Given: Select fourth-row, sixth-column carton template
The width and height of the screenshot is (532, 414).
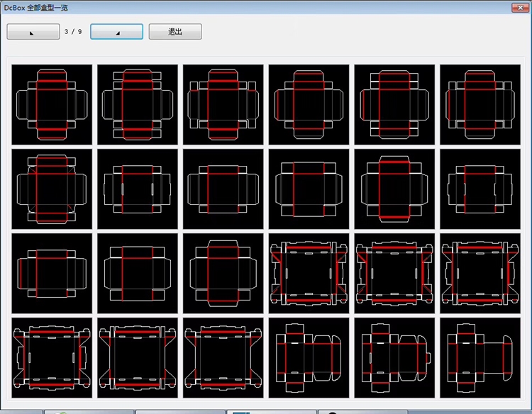Looking at the screenshot, I should [x=480, y=358].
